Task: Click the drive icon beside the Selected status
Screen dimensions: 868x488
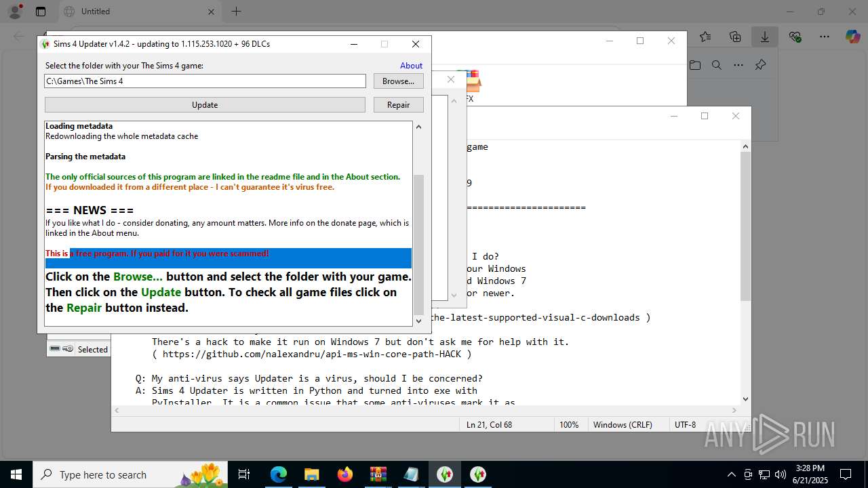Action: click(x=55, y=349)
